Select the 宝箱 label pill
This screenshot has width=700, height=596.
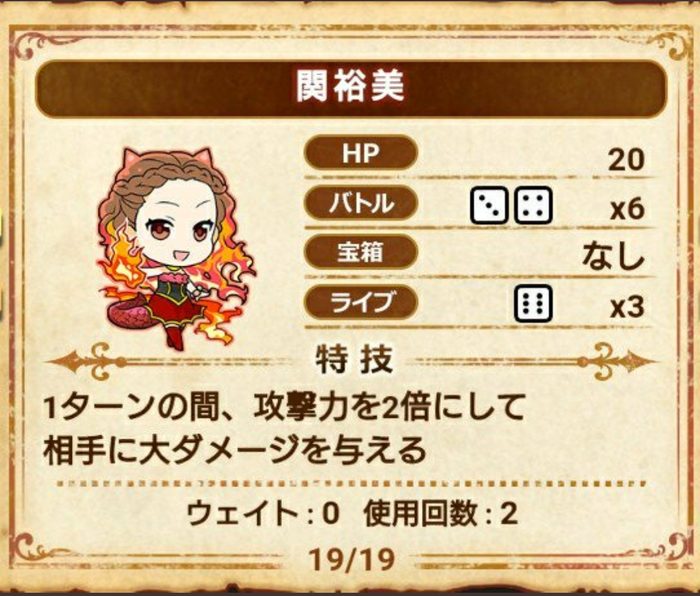361,253
